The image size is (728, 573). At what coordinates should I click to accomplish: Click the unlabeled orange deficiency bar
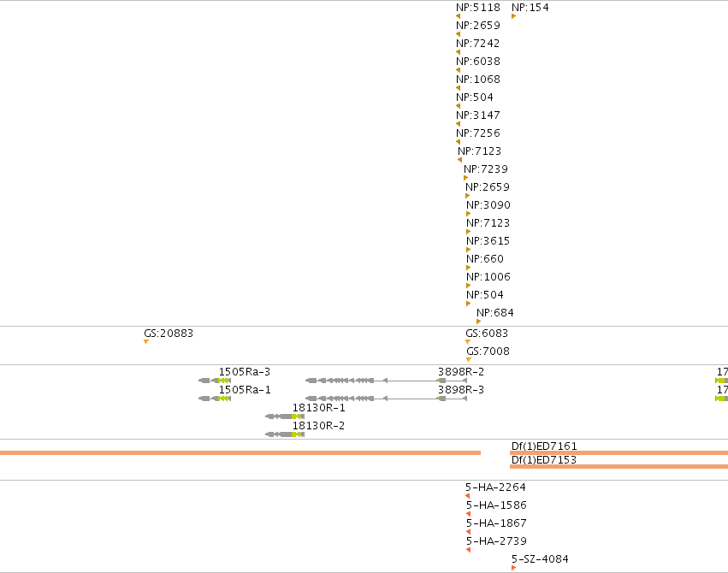[240, 452]
